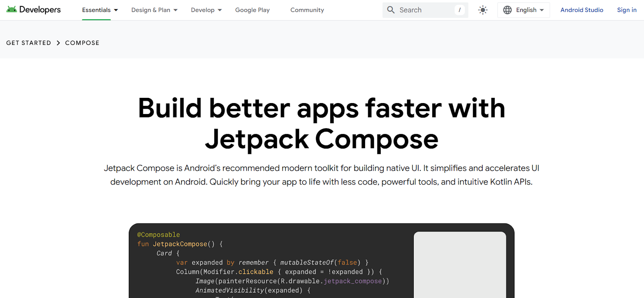
Task: Click the search magnifier icon
Action: [x=391, y=10]
